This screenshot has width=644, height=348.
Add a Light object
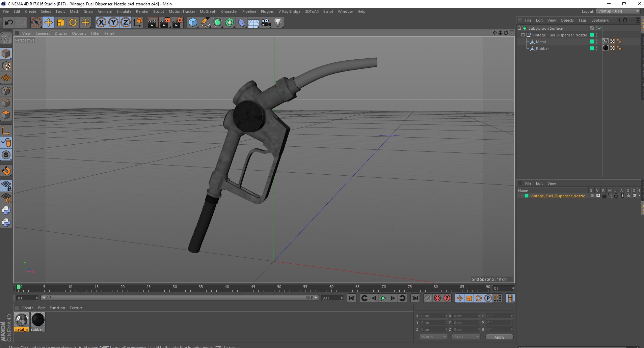[278, 23]
